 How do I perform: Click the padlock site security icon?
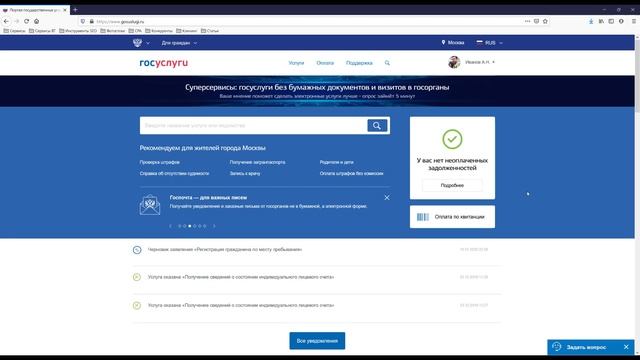tap(92, 21)
